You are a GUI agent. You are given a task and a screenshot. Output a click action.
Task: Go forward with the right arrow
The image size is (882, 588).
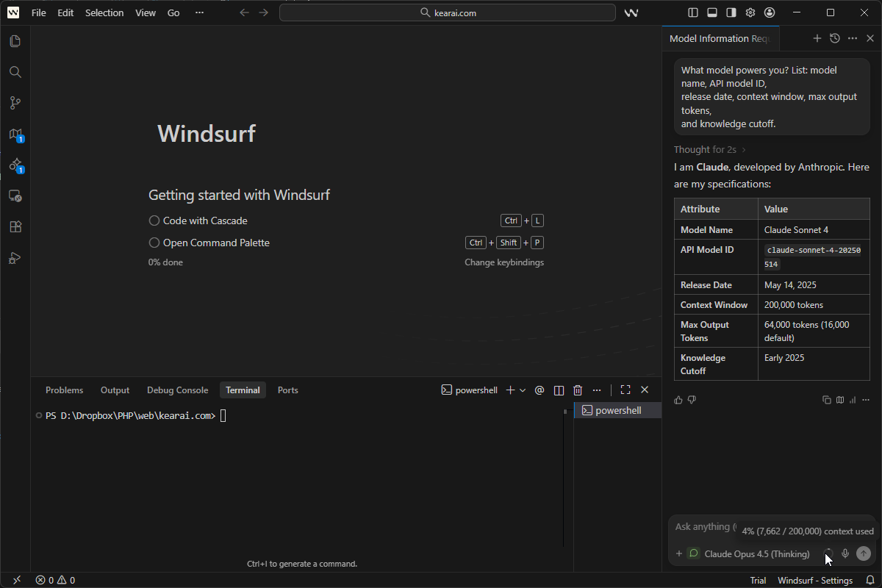(x=264, y=12)
